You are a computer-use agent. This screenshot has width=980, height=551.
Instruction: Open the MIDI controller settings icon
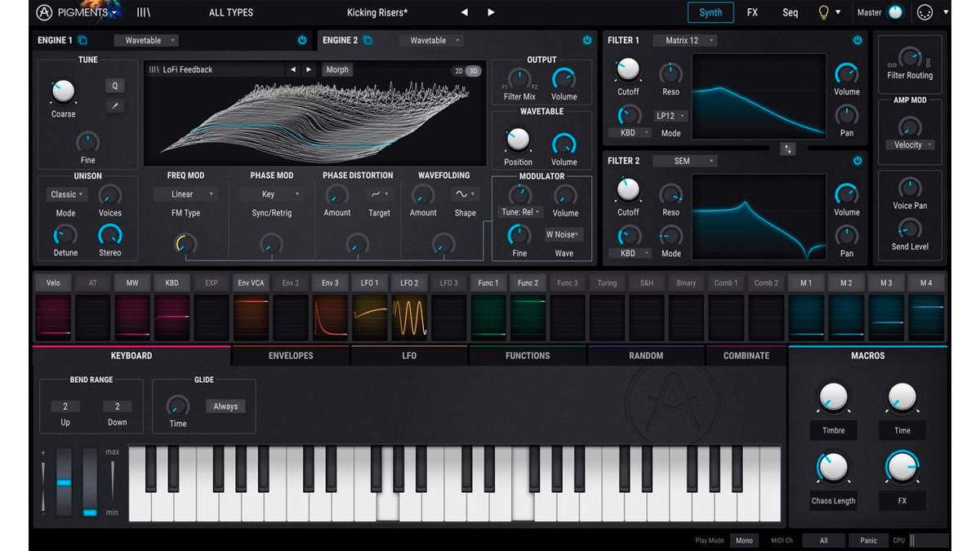(x=924, y=12)
